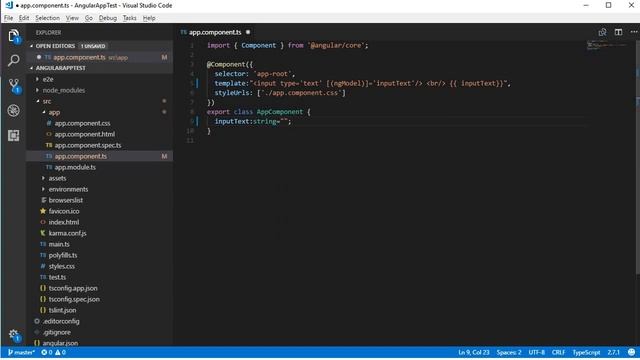Open app.module.ts file
This screenshot has height=360, width=640.
pyautogui.click(x=100, y=167)
